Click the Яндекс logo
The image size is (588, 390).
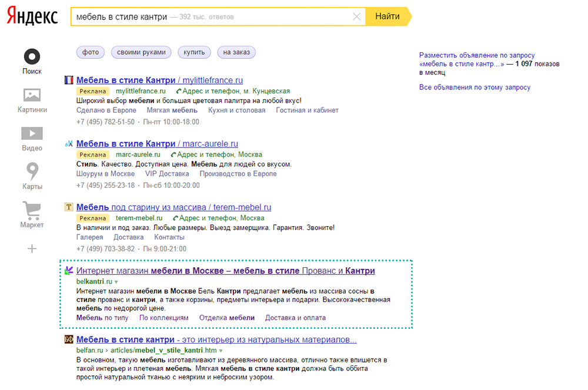point(32,16)
